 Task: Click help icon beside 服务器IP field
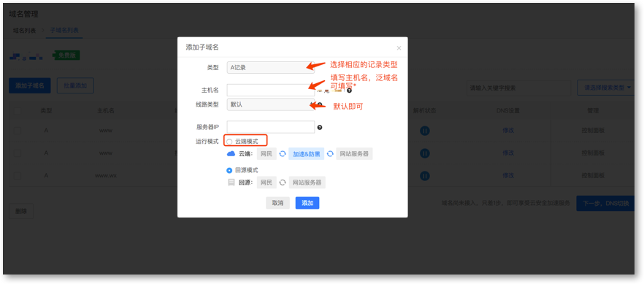(x=320, y=128)
